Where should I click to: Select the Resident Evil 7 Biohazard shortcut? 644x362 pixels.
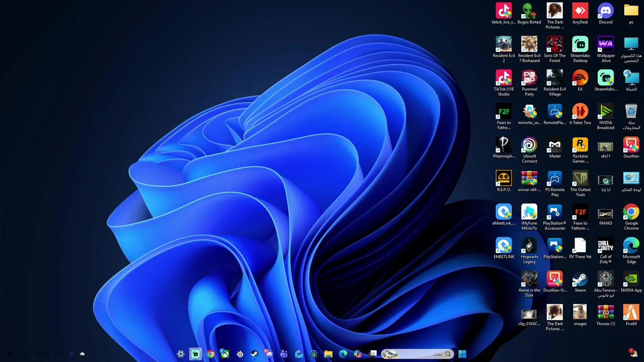[529, 49]
